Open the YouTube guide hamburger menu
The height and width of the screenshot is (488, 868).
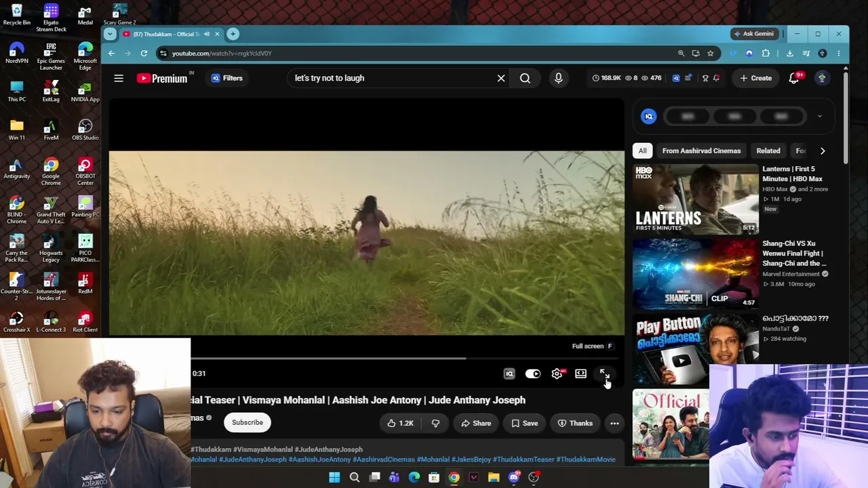click(x=119, y=78)
